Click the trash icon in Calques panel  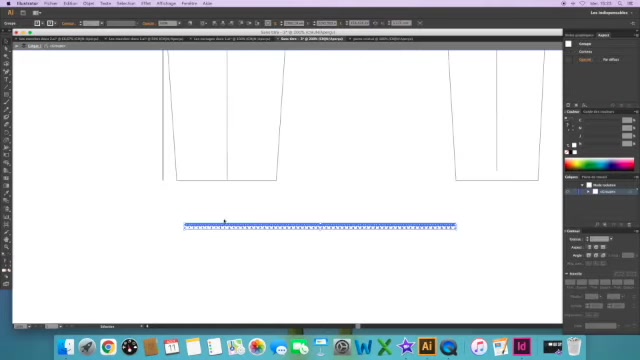coord(629,224)
